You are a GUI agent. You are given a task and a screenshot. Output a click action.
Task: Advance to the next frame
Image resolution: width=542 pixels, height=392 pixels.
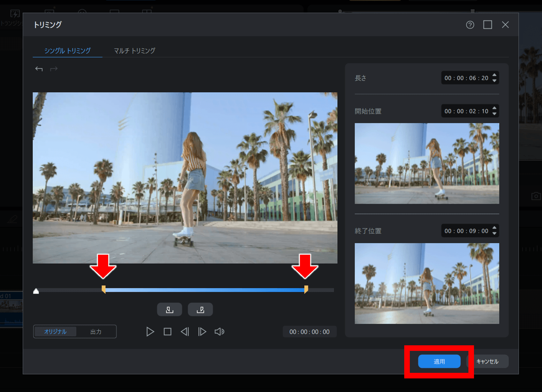(202, 332)
